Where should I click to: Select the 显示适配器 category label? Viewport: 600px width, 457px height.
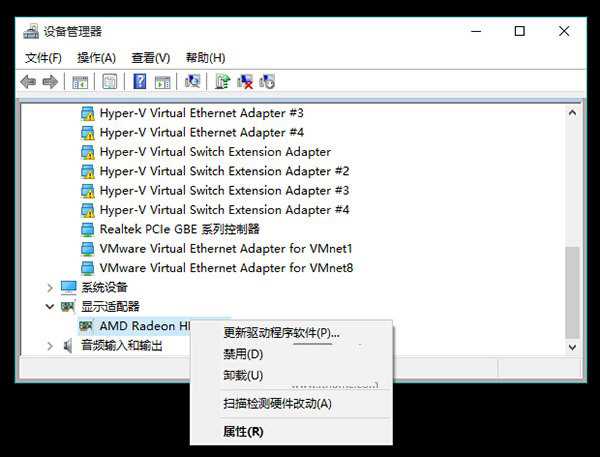[x=110, y=307]
